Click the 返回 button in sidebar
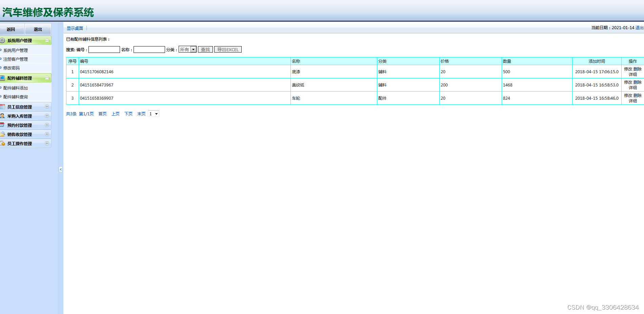Screen dimensions: 644x314 11,29
